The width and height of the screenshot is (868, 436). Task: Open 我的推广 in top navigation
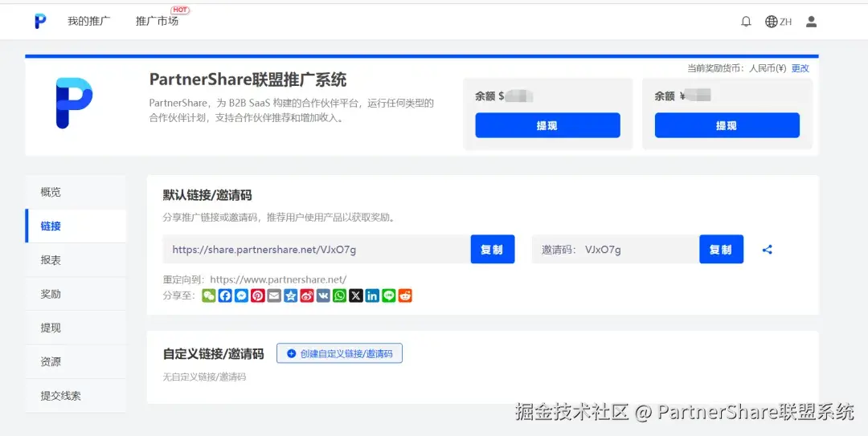[89, 22]
